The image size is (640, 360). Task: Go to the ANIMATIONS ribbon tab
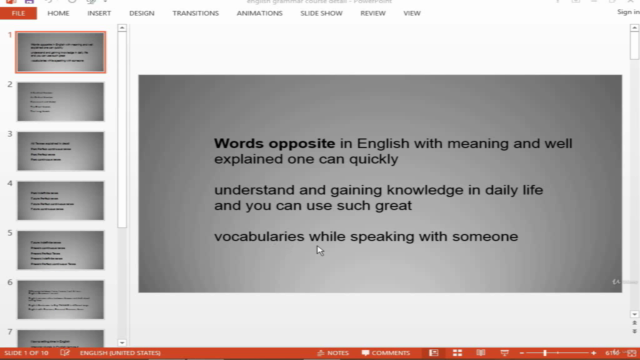coord(260,13)
